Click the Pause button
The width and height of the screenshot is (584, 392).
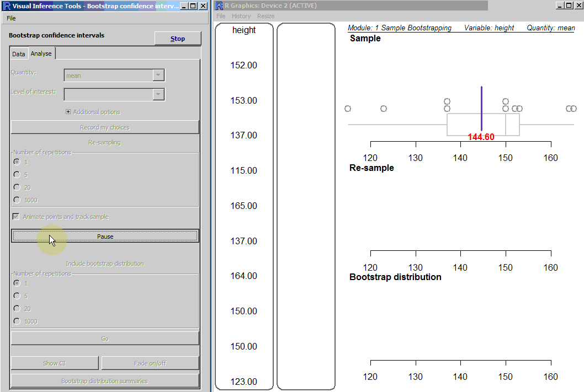coord(105,236)
